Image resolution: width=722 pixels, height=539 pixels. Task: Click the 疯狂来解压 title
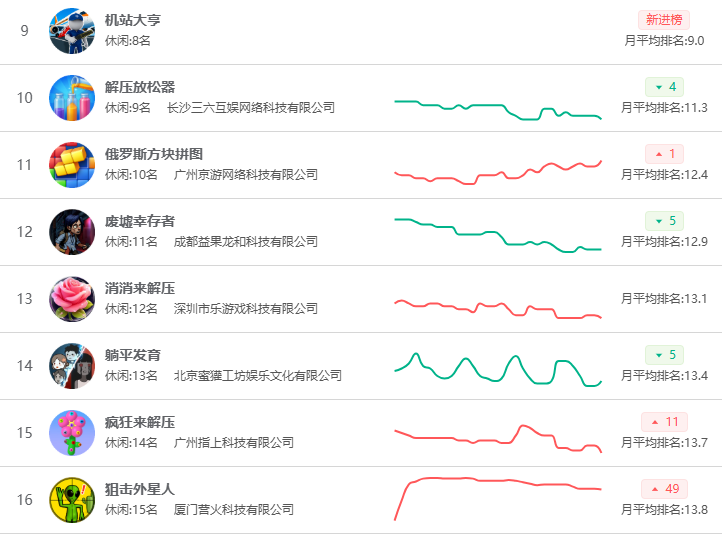click(x=140, y=422)
